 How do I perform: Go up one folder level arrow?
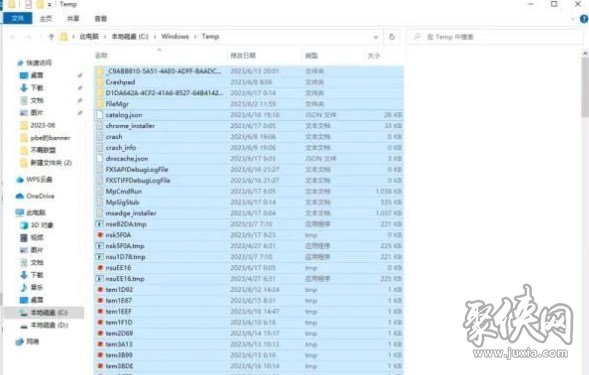click(x=51, y=37)
